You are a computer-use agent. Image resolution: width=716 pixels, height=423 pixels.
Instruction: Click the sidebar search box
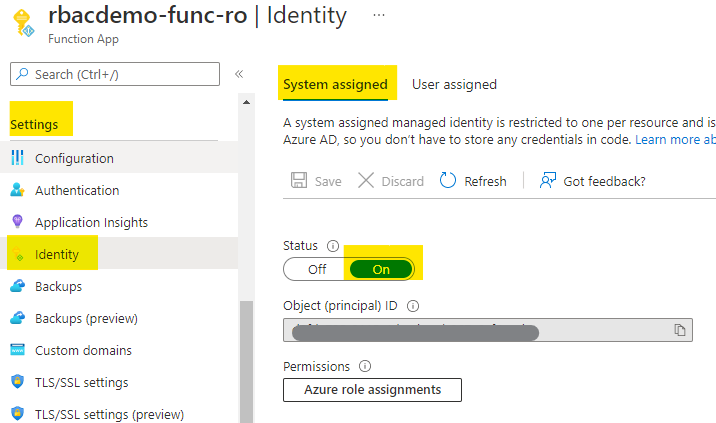[x=114, y=74]
